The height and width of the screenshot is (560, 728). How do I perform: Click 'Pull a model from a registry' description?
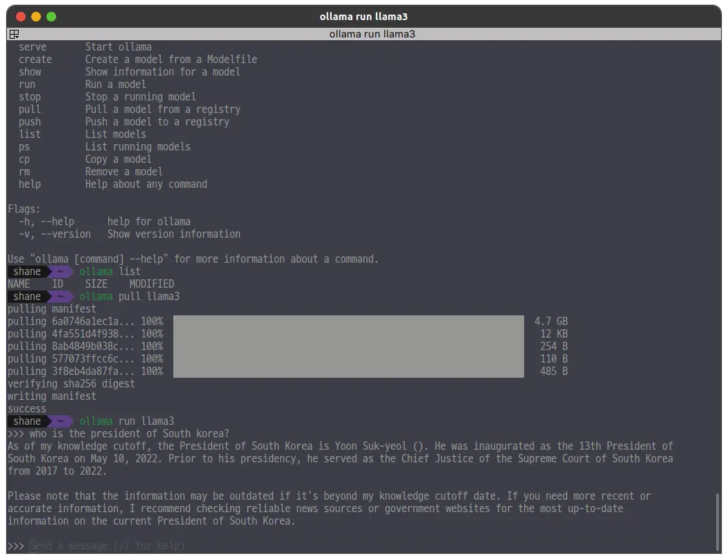(x=162, y=110)
